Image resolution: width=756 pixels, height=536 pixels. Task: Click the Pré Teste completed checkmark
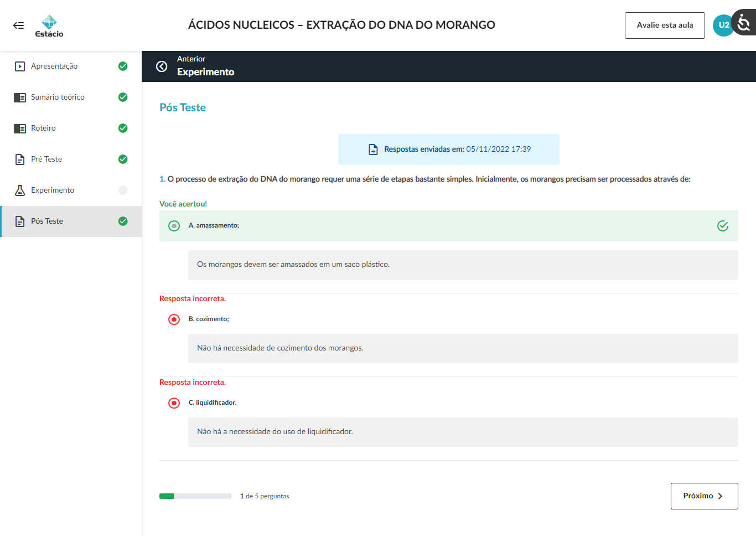[123, 159]
